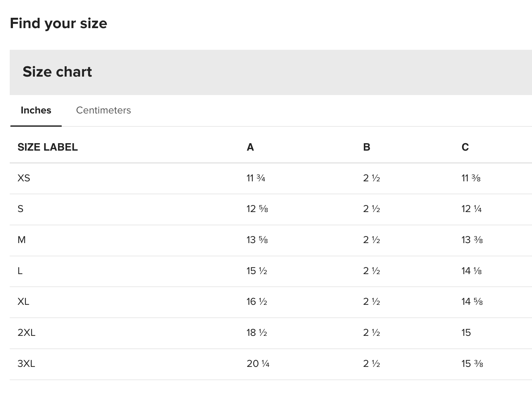The width and height of the screenshot is (532, 395).
Task: Click column header C
Action: click(x=465, y=147)
